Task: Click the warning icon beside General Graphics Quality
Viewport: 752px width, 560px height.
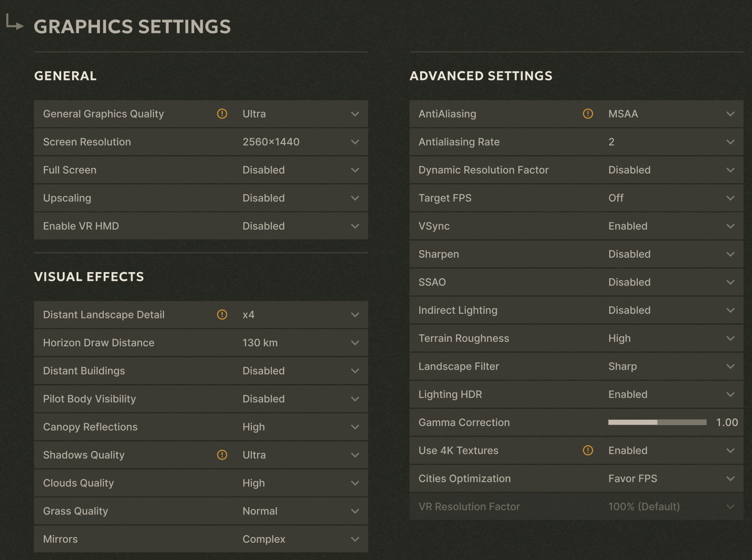Action: [222, 114]
